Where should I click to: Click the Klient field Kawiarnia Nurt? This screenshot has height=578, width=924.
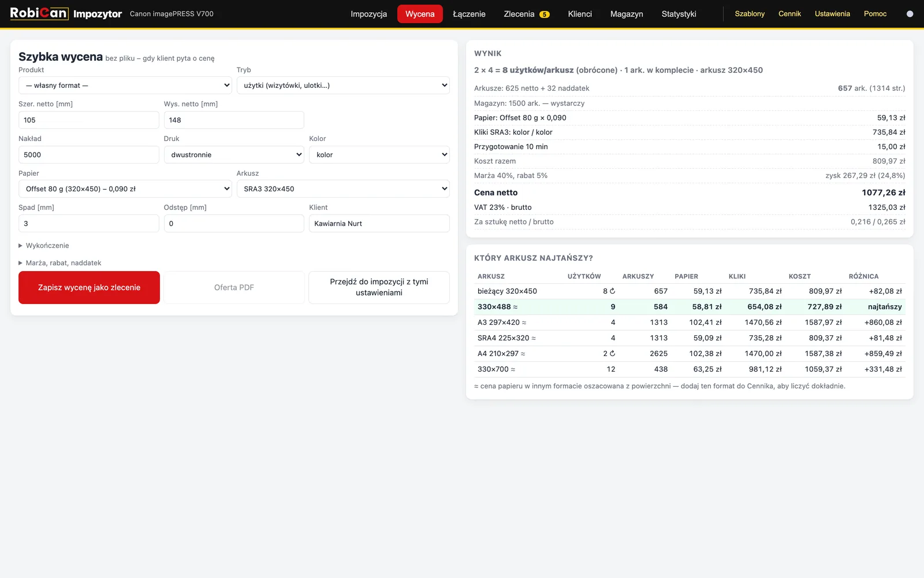point(379,224)
